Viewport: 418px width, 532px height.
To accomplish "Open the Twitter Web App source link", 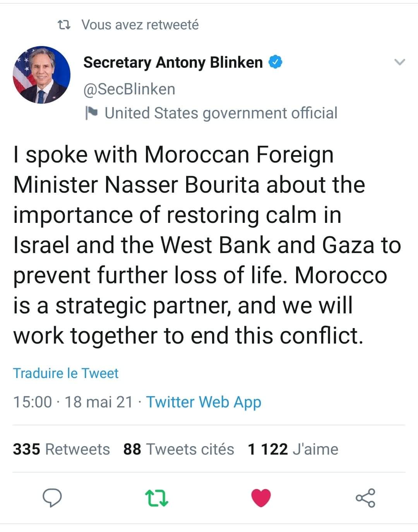I will coord(204,402).
